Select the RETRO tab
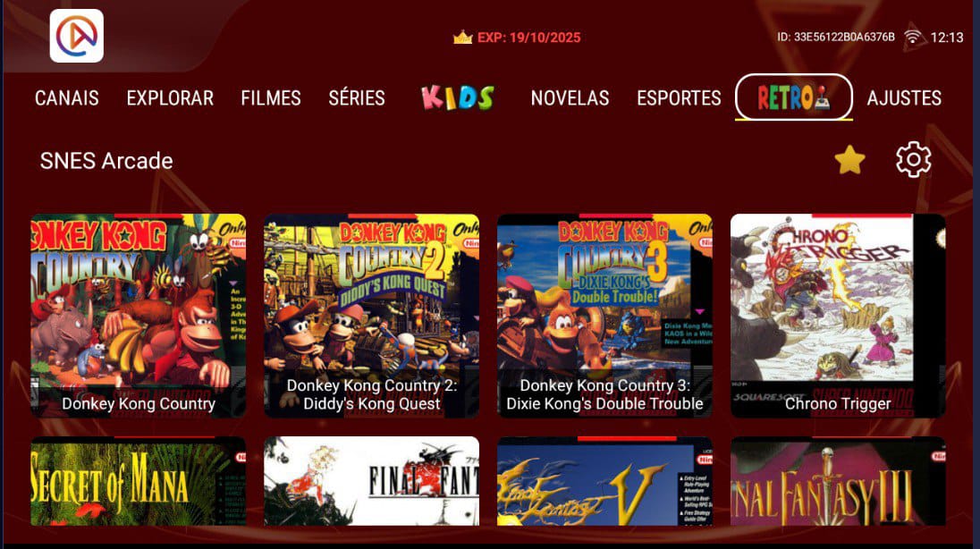 point(794,97)
